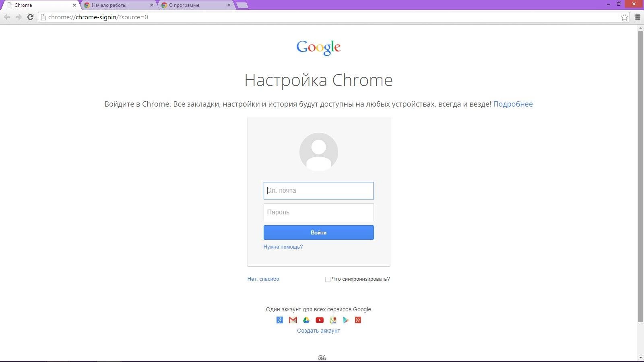This screenshot has width=644, height=362.
Task: Bookmark this page with star icon
Action: [x=624, y=17]
